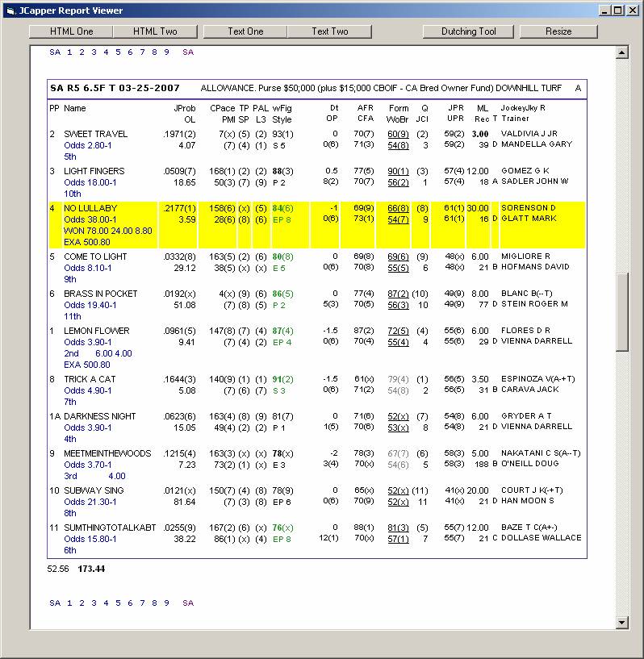This screenshot has height=659, width=644.
Task: Click scrollbar up arrow
Action: coord(621,52)
